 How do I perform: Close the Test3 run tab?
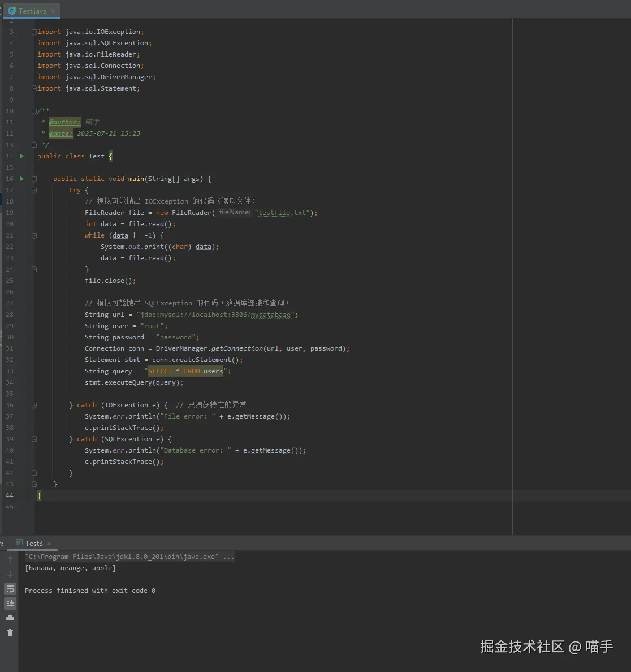coord(49,544)
